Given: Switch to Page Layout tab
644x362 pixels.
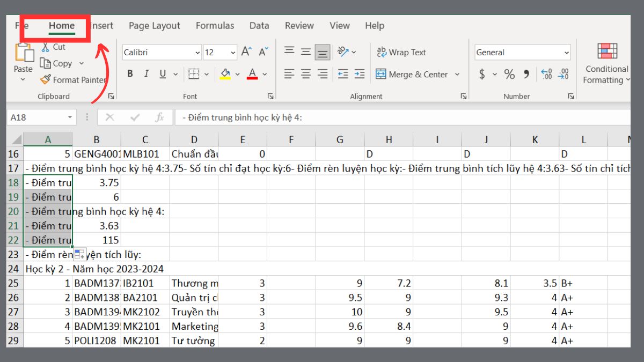Looking at the screenshot, I should pos(155,26).
